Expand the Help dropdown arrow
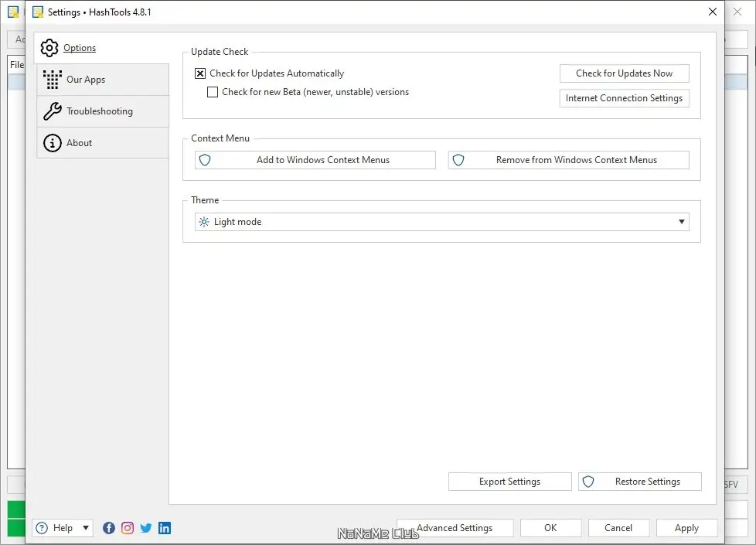 tap(86, 528)
